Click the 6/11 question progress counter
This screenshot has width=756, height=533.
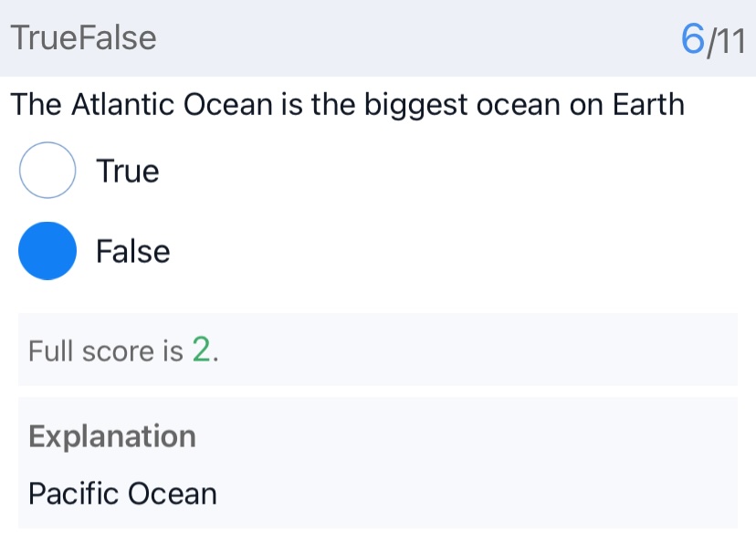[x=712, y=39]
